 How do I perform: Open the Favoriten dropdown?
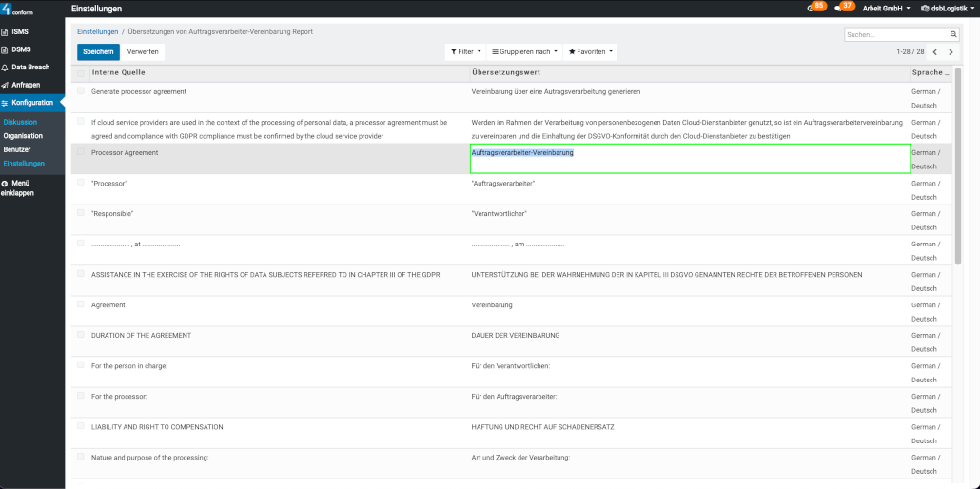click(x=591, y=51)
